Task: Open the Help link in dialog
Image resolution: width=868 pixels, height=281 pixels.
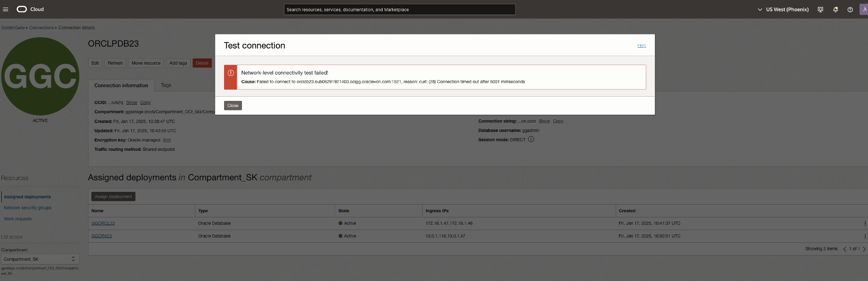Action: tap(642, 46)
